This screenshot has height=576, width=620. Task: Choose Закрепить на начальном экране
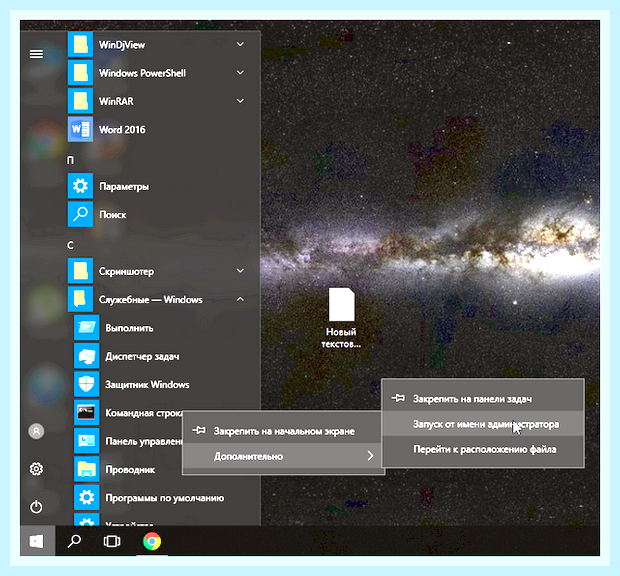click(x=283, y=431)
